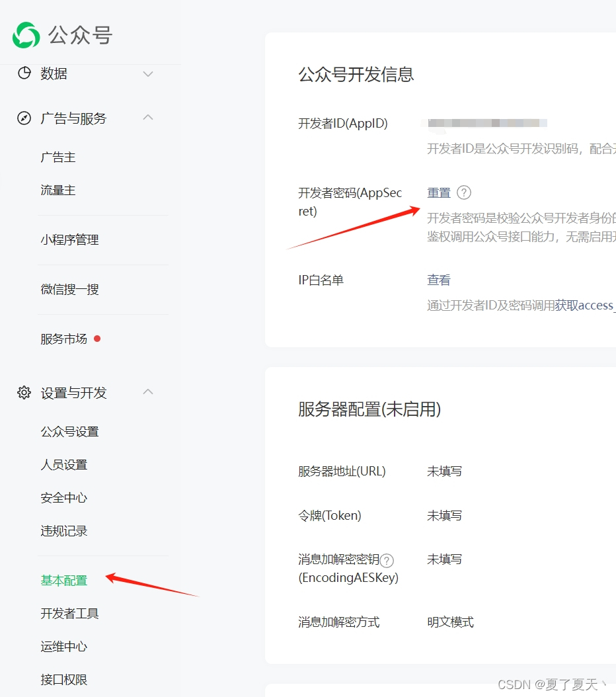Click 重置 to reset the AppSecret

[x=439, y=192]
